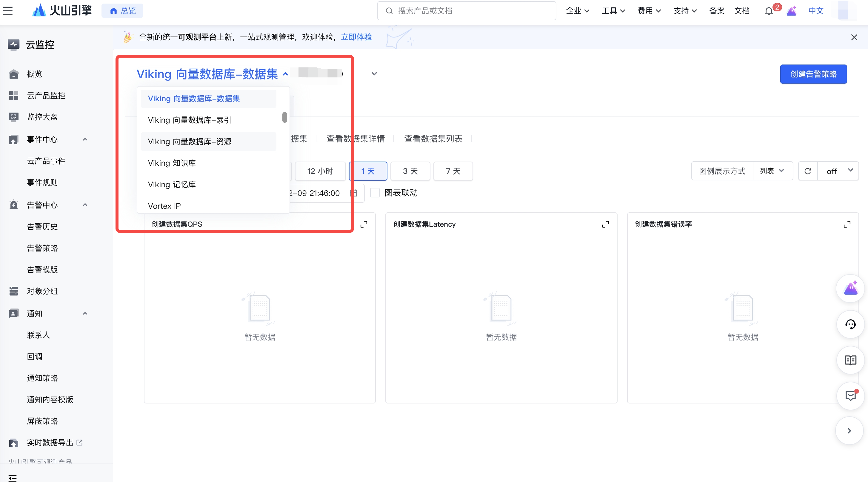Image resolution: width=868 pixels, height=482 pixels.
Task: Open the hamburger menu at top left
Action: click(8, 11)
